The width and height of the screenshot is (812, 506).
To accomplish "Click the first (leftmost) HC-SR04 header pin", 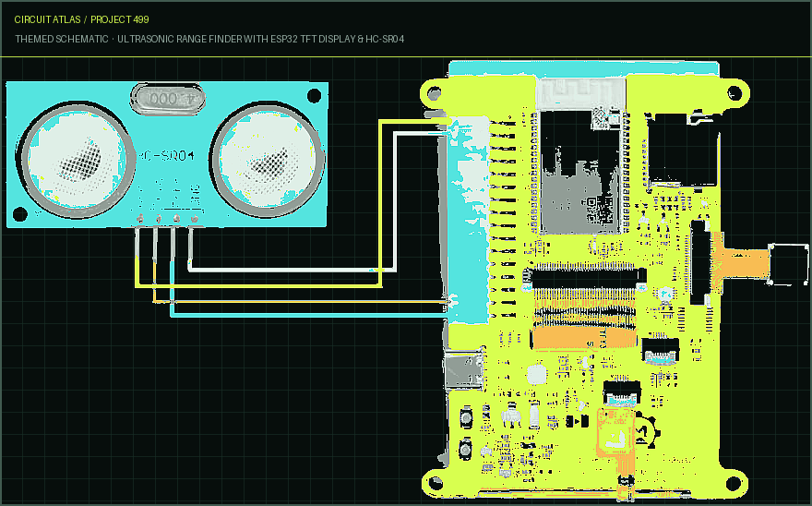I will [x=140, y=220].
